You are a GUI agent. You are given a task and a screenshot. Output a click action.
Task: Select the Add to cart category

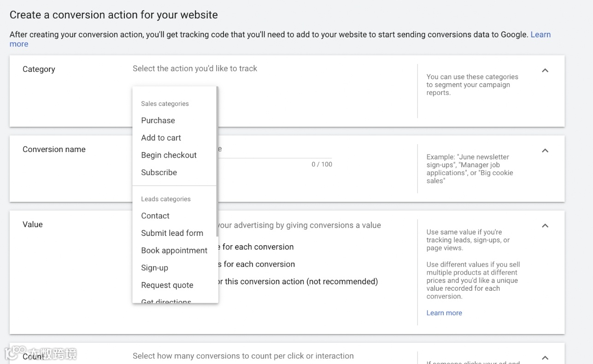pyautogui.click(x=161, y=138)
